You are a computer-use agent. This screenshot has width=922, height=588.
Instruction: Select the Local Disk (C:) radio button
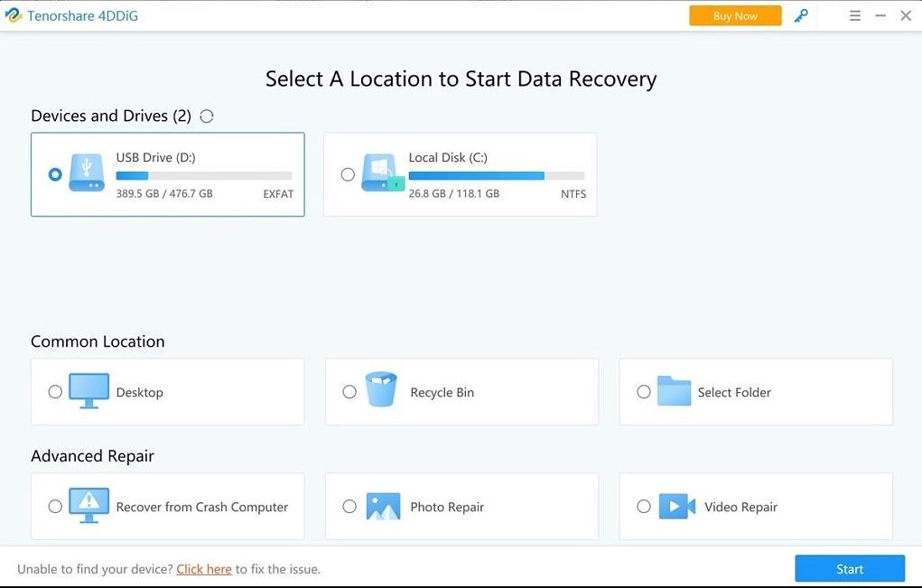[x=348, y=174]
